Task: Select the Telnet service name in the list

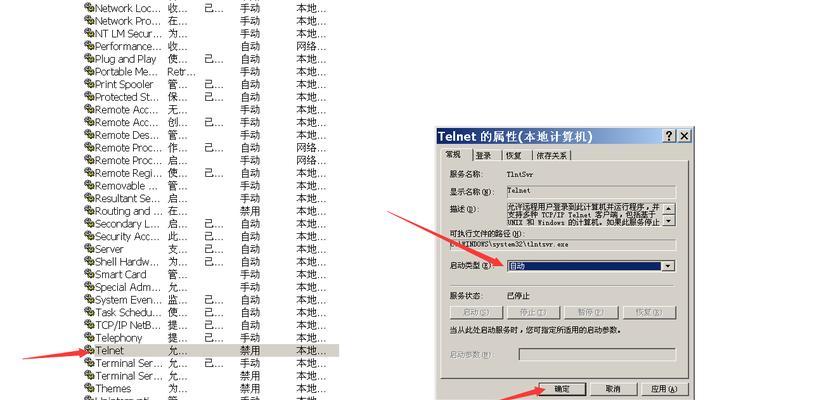Action: [x=110, y=350]
